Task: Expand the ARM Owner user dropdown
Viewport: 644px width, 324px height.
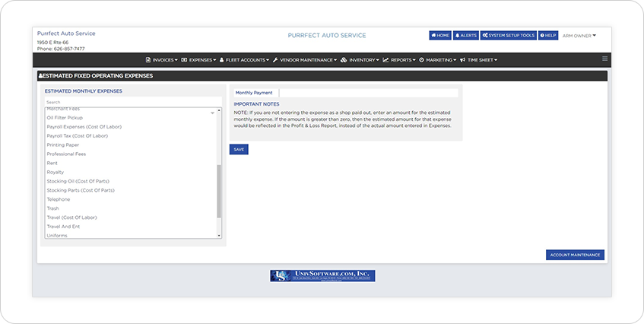Action: 579,36
